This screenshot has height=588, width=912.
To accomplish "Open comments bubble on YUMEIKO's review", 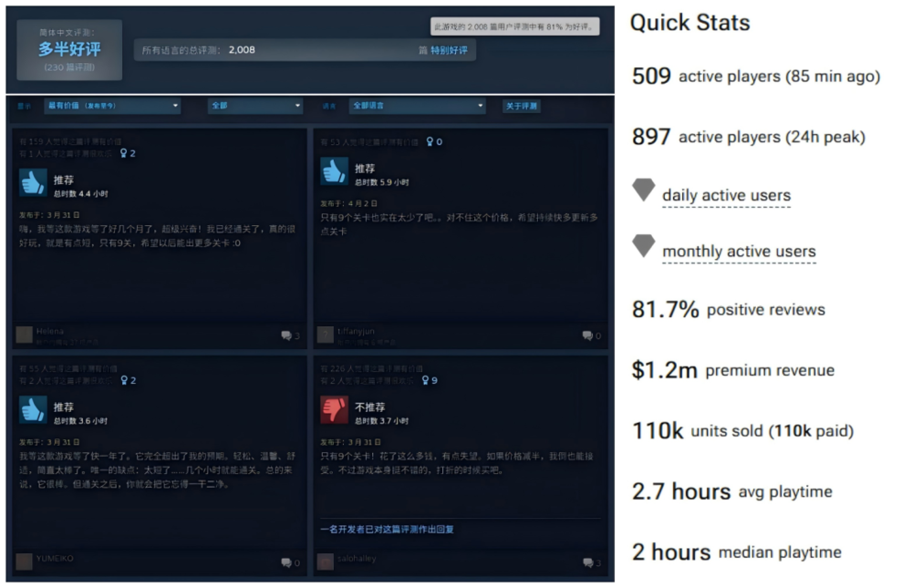I will point(286,563).
